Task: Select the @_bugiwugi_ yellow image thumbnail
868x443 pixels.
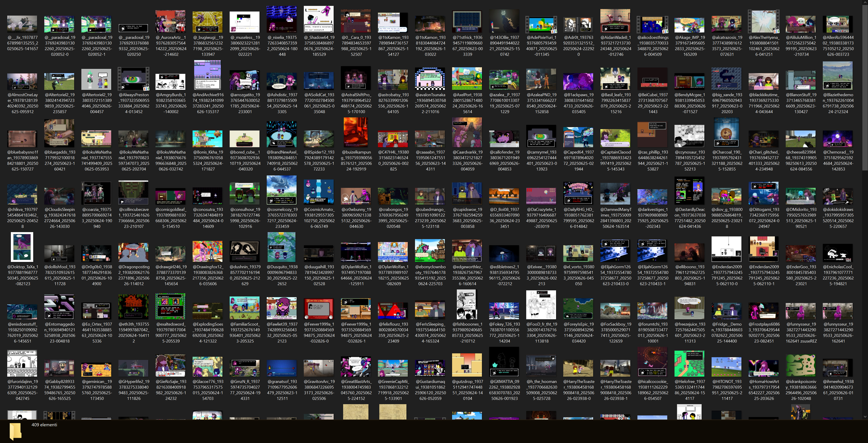Action: [x=208, y=22]
